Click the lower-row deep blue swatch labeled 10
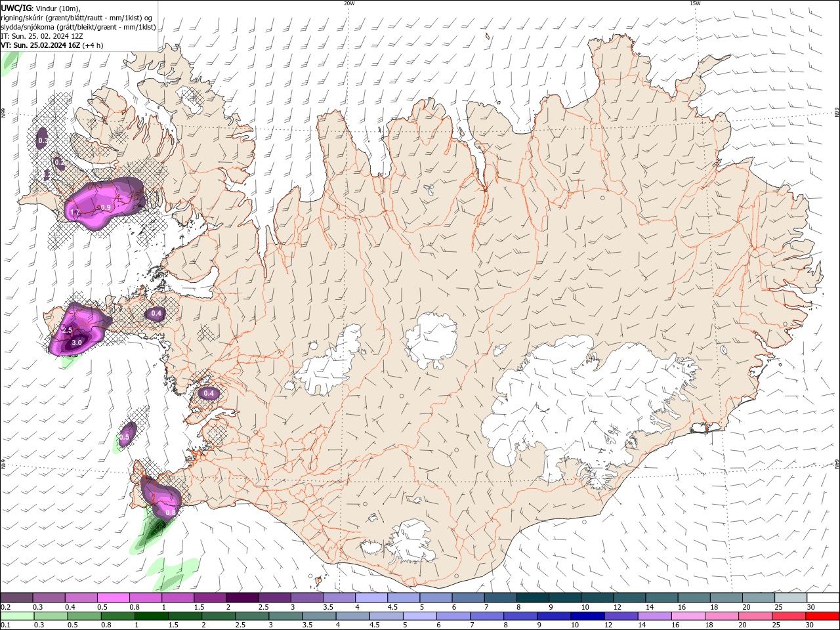 (x=588, y=616)
